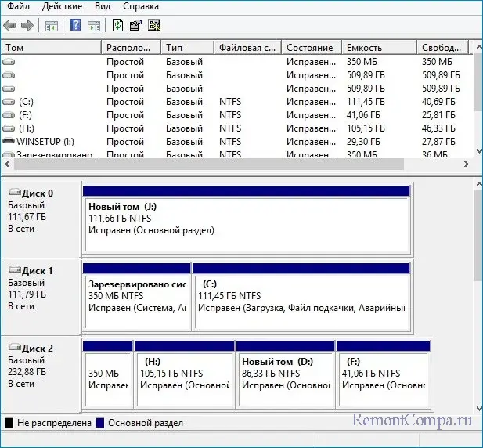This screenshot has width=483, height=448.
Task: Click the disk settings toolbar icon
Action: point(153,26)
